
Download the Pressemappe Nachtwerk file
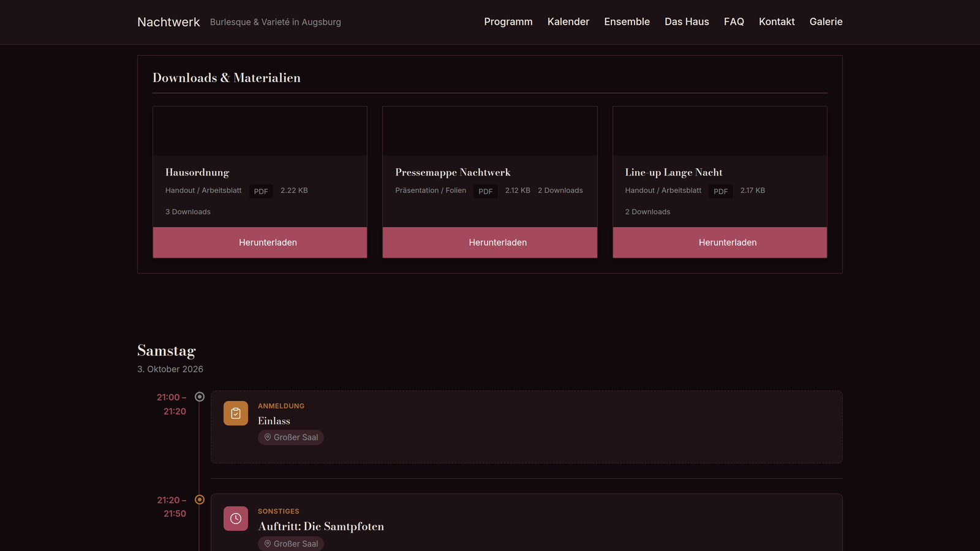tap(490, 242)
